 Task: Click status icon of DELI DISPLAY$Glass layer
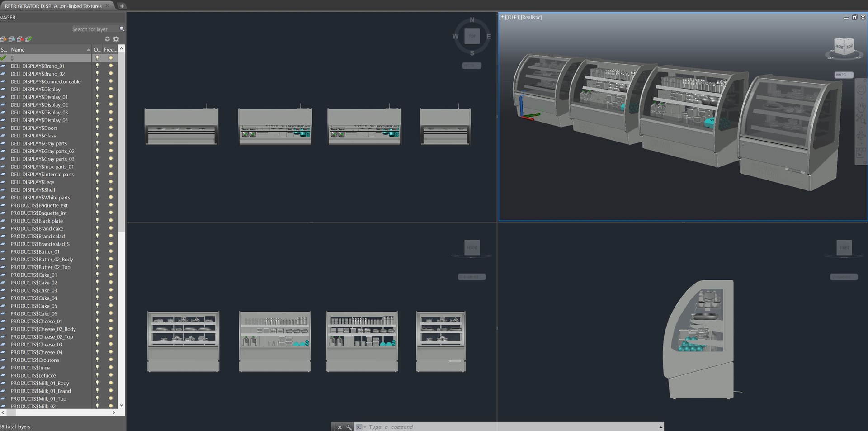point(3,136)
